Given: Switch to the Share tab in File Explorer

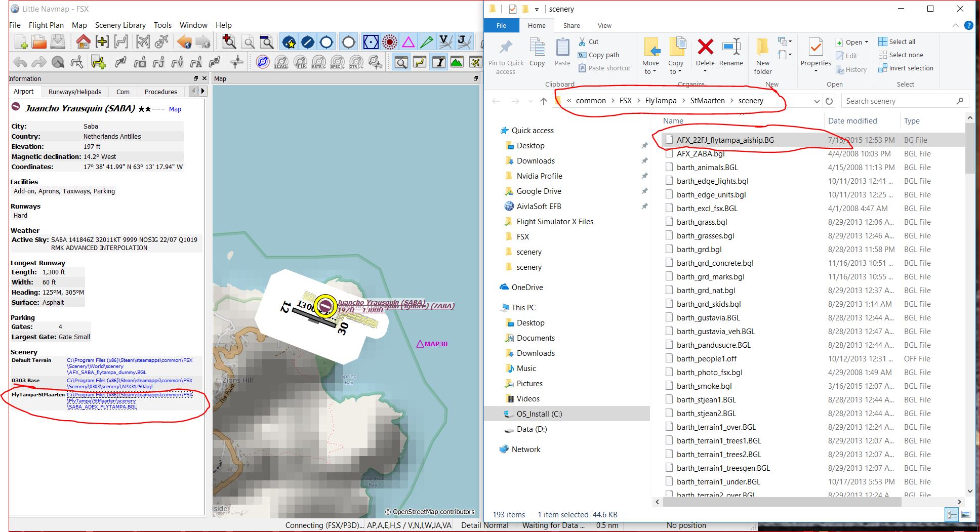Looking at the screenshot, I should [x=571, y=25].
